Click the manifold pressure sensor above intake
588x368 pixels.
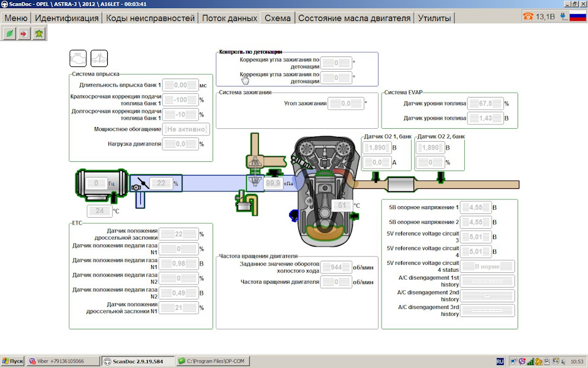[x=275, y=172]
